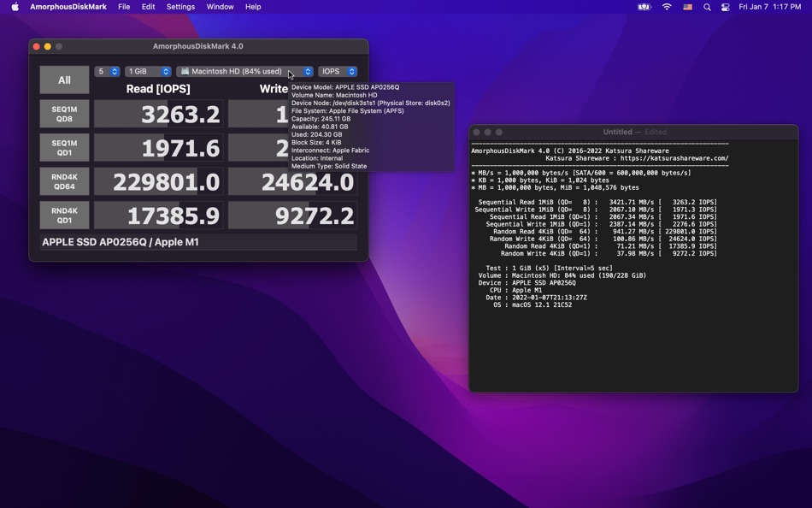
Task: Click the US flag input source icon
Action: (687, 7)
